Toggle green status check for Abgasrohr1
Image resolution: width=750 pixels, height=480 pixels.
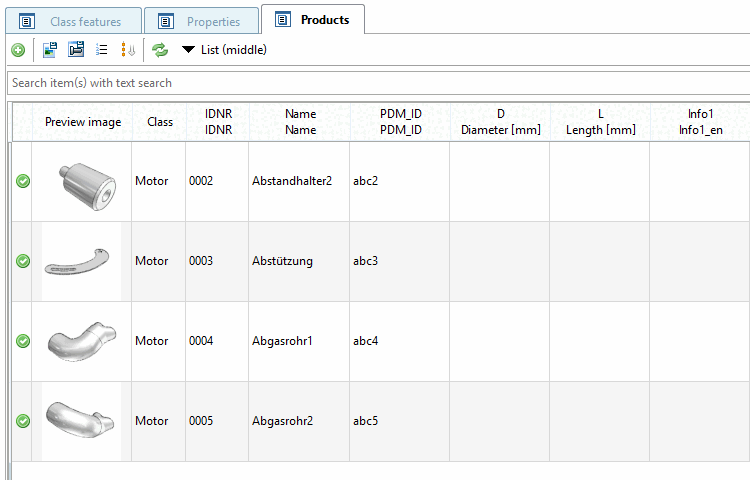23,341
